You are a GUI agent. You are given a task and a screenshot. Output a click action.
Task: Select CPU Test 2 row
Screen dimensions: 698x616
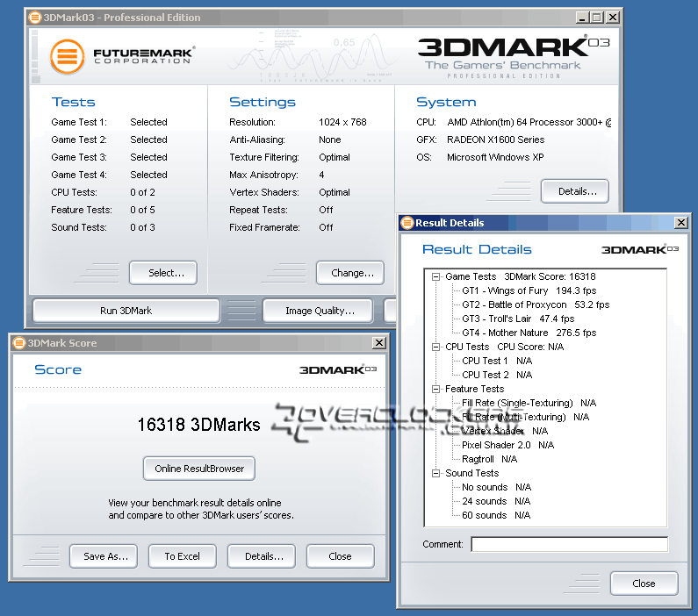coord(497,375)
